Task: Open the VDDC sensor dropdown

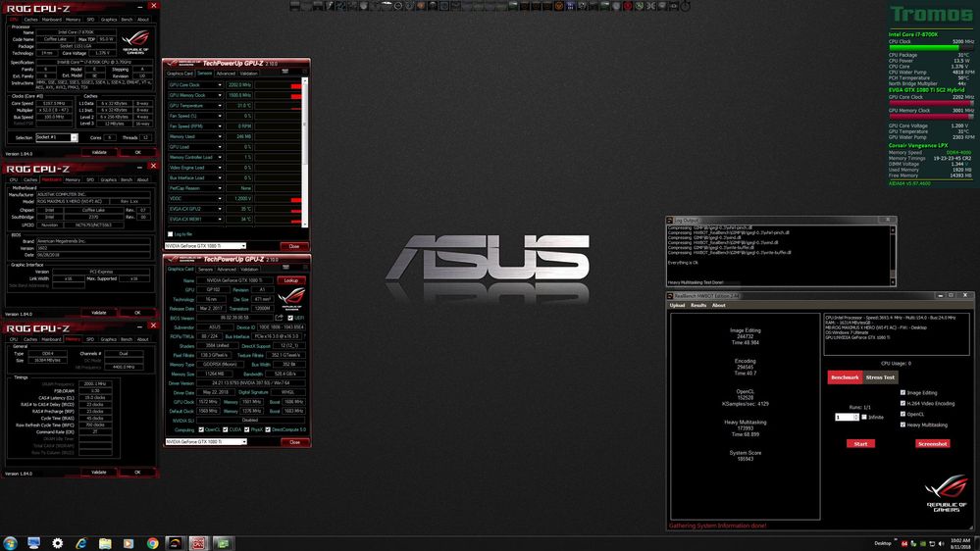Action: pyautogui.click(x=220, y=199)
